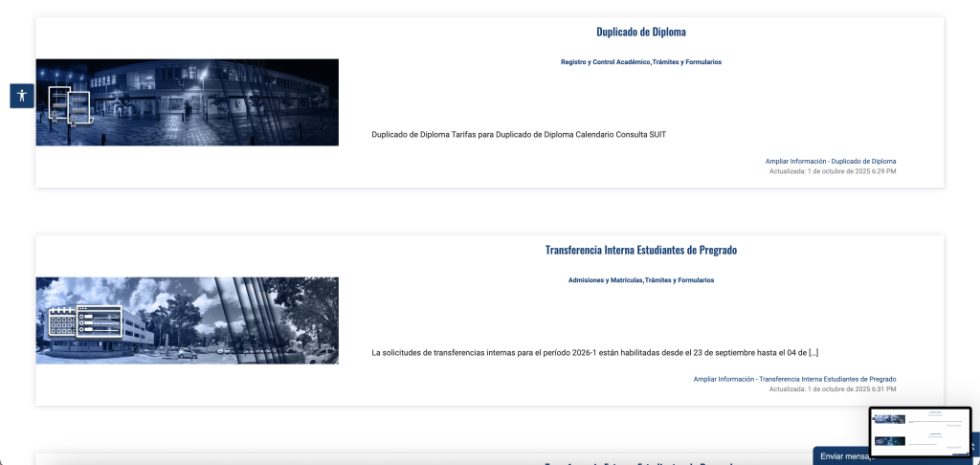Open the partially visible third card title
The width and height of the screenshot is (980, 465).
(x=640, y=462)
